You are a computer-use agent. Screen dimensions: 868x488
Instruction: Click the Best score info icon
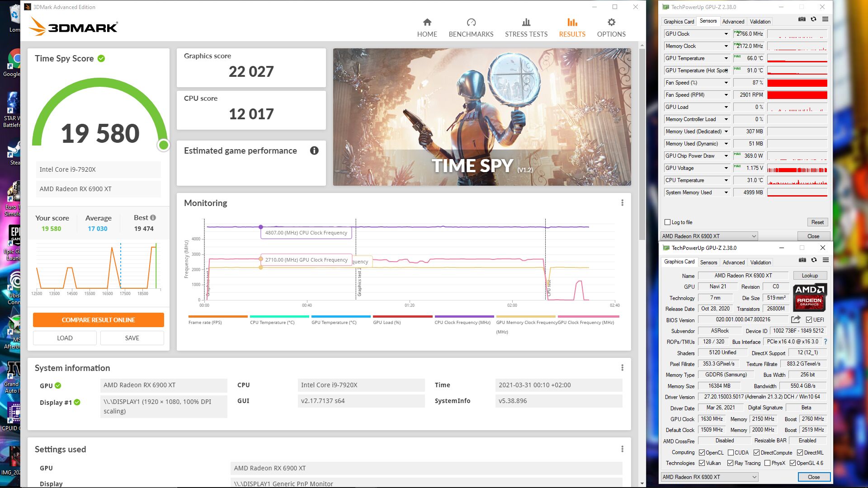(153, 217)
